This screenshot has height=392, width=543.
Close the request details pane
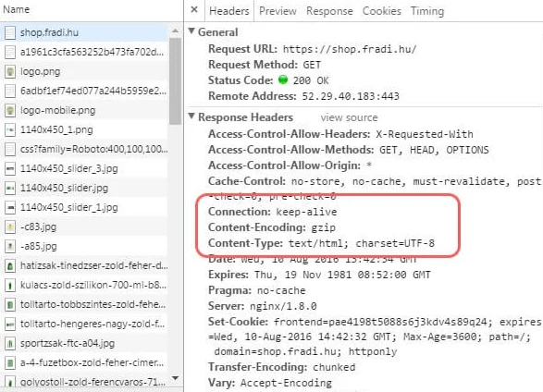click(194, 9)
